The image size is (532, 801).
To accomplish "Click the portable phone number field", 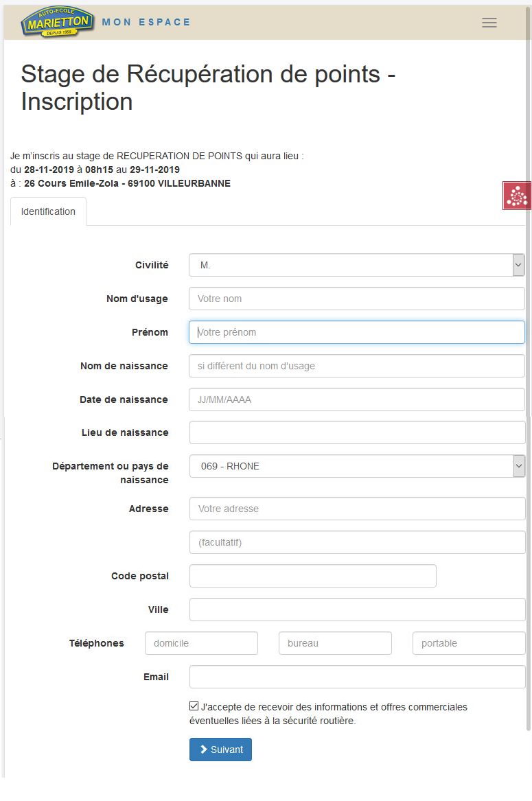I will (x=468, y=643).
